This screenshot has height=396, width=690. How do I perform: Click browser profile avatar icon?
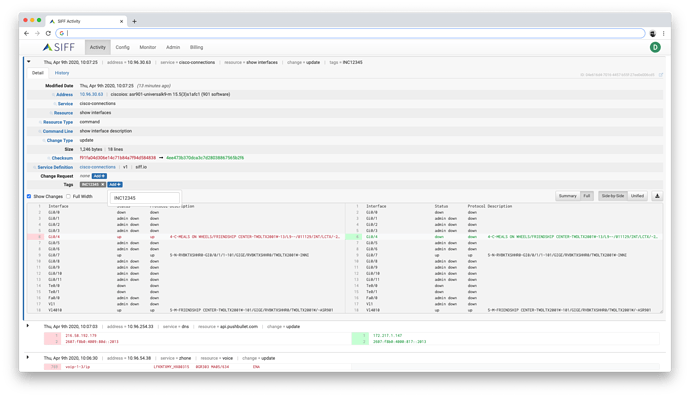(653, 33)
